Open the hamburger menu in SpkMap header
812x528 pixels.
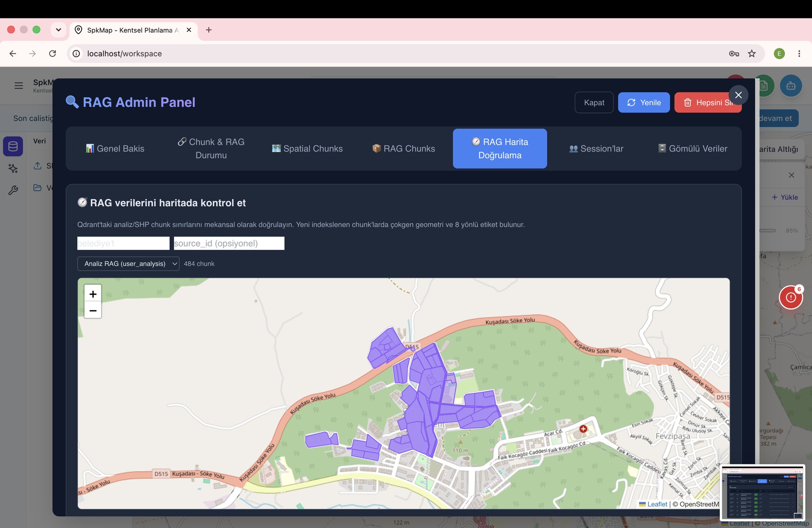click(18, 86)
